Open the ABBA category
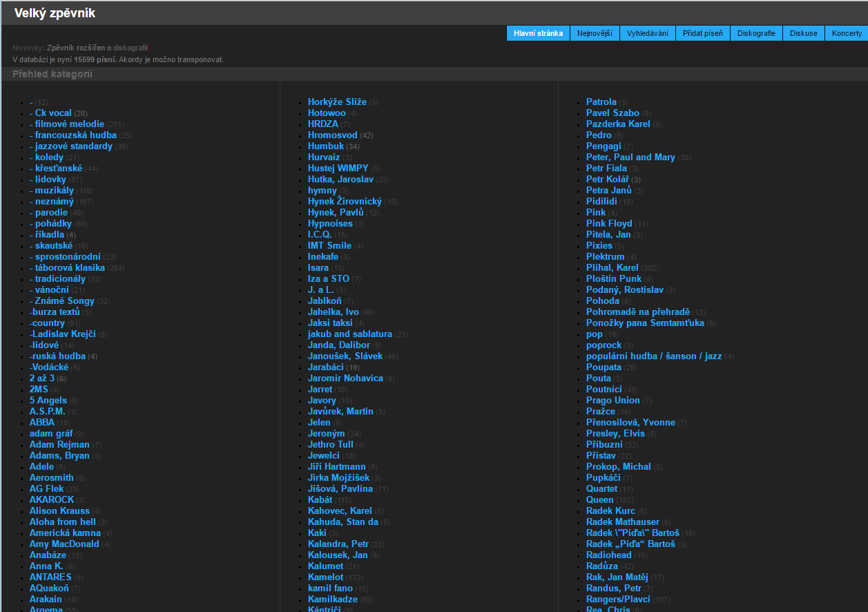868x612 pixels. [x=42, y=423]
